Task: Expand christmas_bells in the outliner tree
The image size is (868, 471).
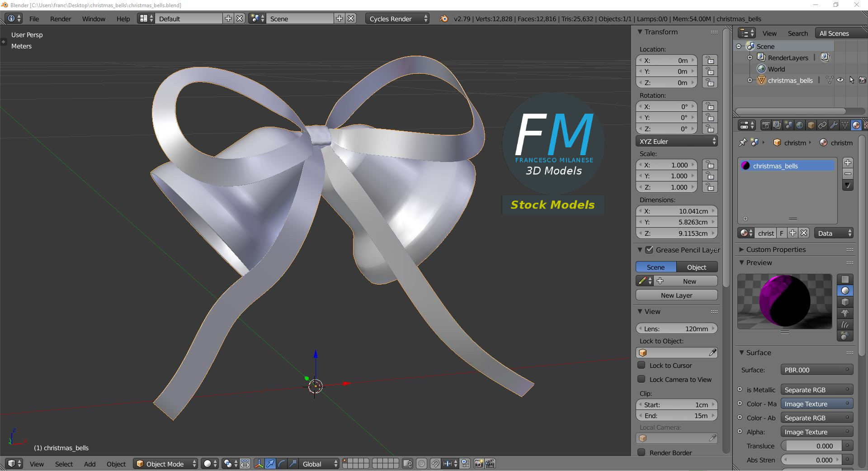Action: (x=750, y=80)
